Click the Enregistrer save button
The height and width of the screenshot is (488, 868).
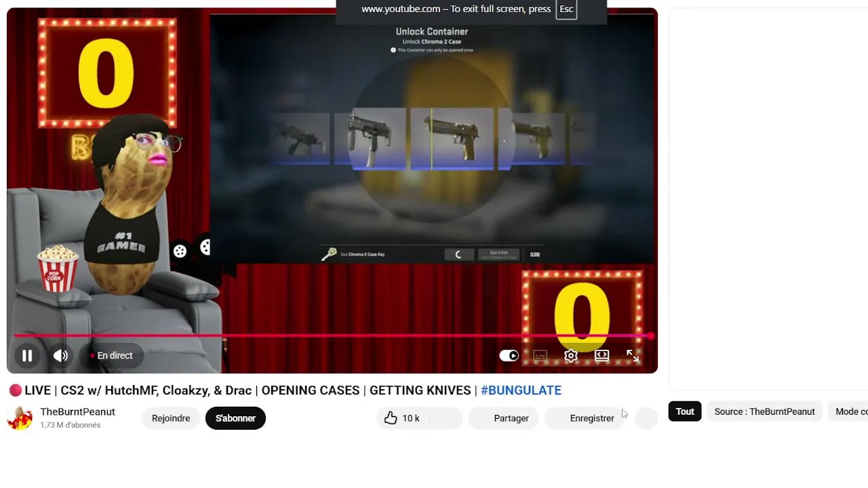click(584, 418)
